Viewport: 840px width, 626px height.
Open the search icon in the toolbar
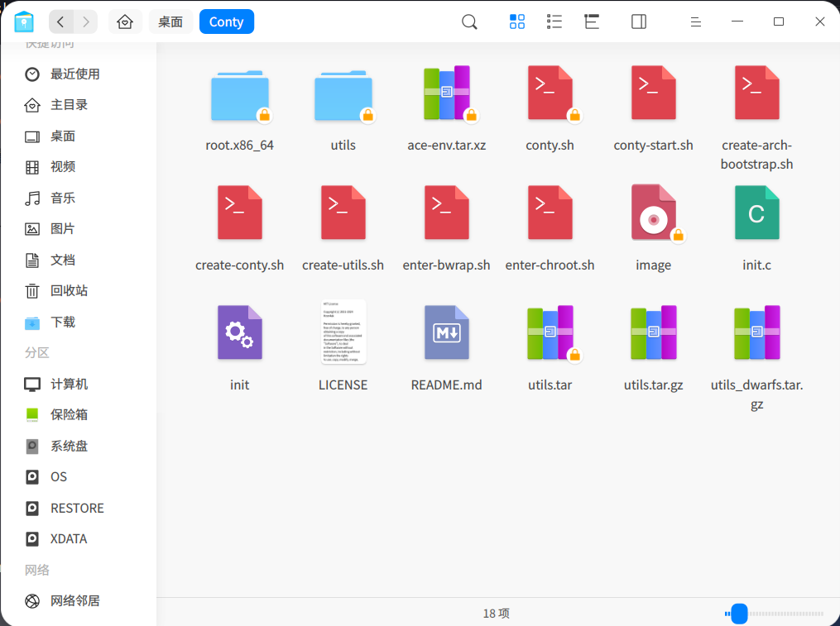[469, 22]
